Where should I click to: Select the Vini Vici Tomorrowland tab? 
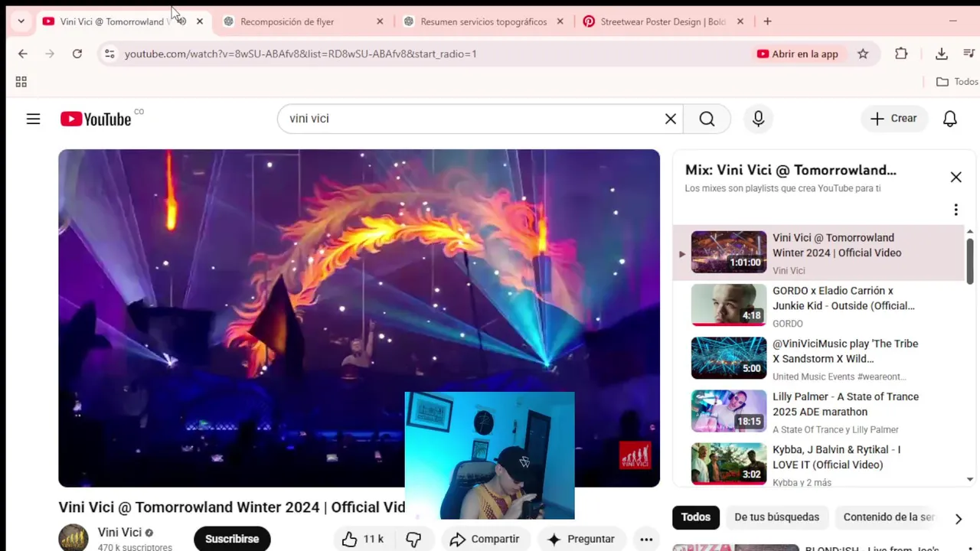point(112,21)
